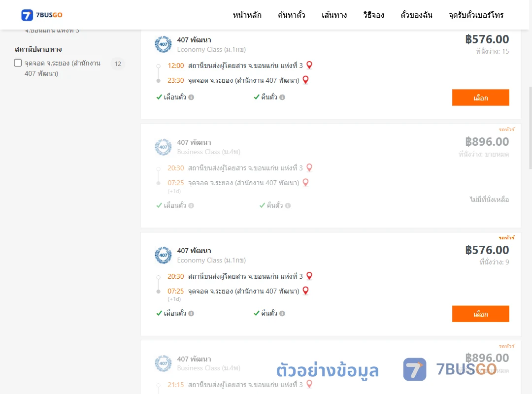
Task: Click 407 logo of 20:30 Business Class trip
Action: coord(163,147)
